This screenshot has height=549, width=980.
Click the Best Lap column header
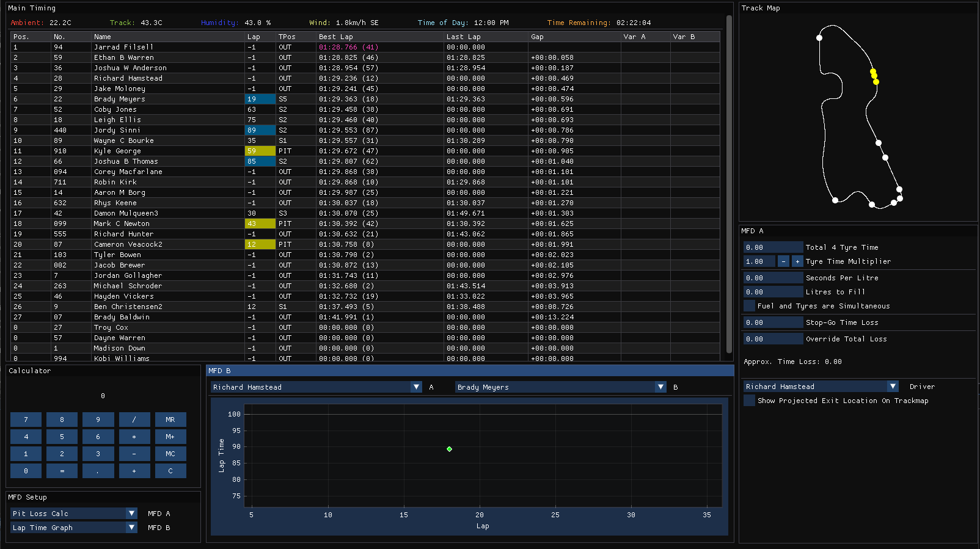coord(335,37)
